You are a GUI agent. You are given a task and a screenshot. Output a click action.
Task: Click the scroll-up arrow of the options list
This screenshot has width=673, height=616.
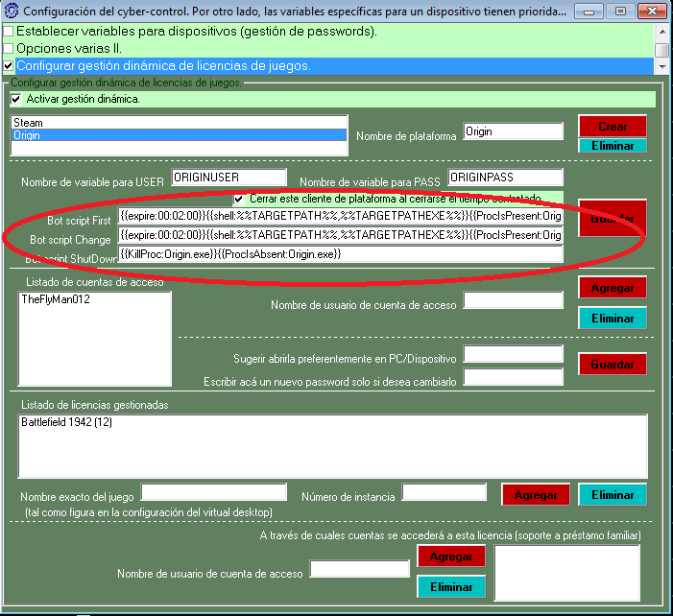pos(661,31)
